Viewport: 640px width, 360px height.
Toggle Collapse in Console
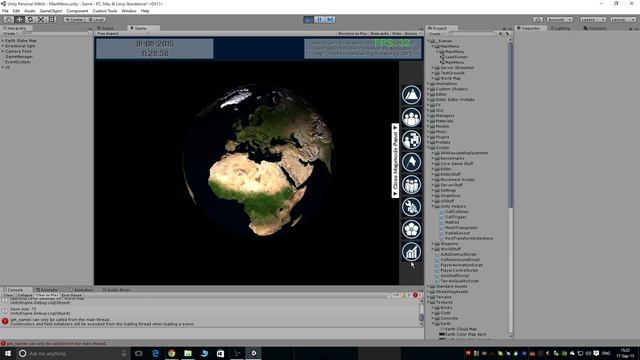pyautogui.click(x=24, y=295)
